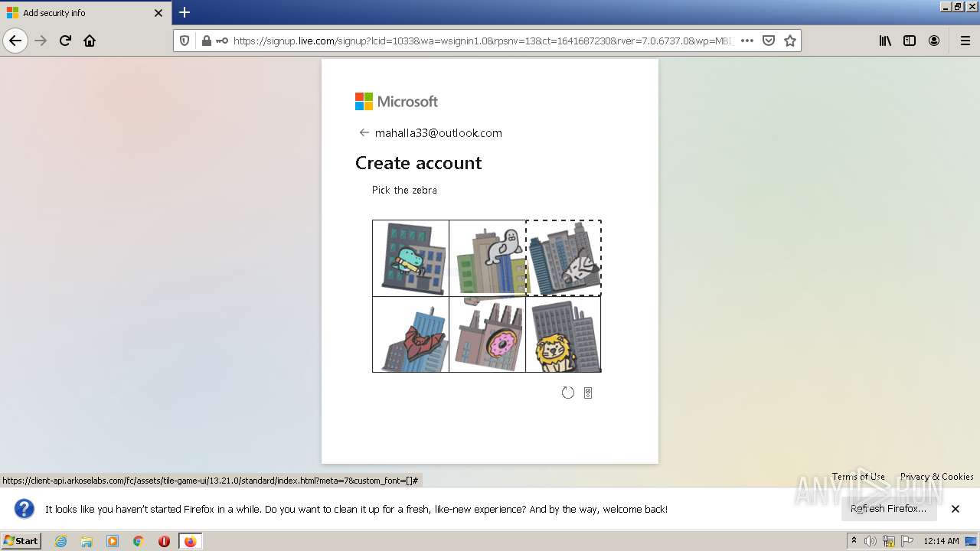Open the Library bookmarks panel
This screenshot has height=551, width=980.
(x=885, y=41)
